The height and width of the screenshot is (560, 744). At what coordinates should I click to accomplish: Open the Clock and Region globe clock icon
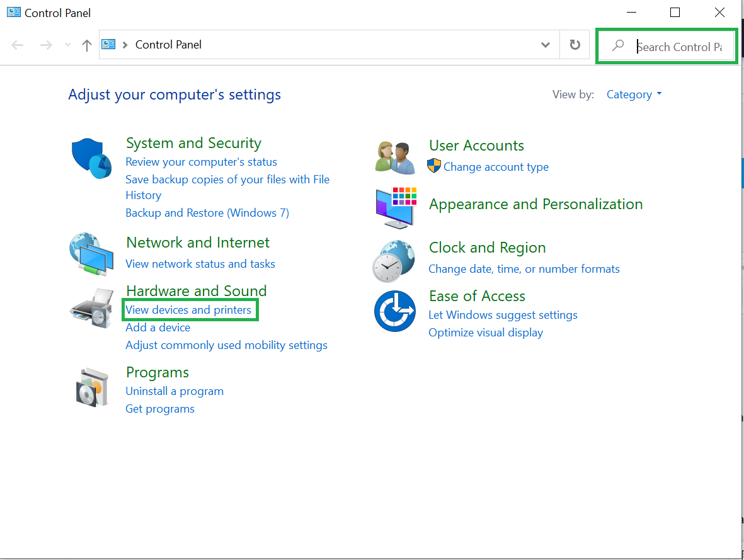click(394, 261)
